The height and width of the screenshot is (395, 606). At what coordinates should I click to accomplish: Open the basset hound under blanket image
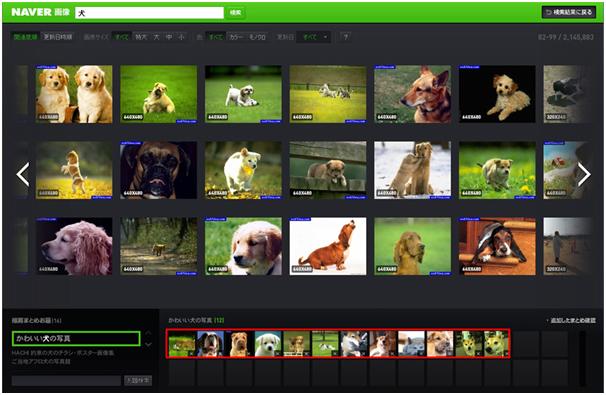click(497, 246)
